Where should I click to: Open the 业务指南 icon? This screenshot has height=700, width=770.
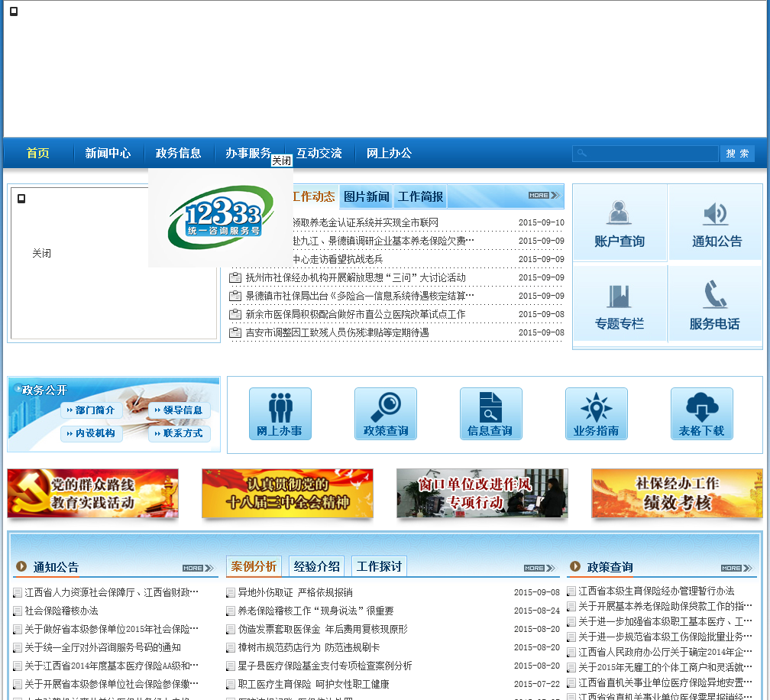pos(596,413)
